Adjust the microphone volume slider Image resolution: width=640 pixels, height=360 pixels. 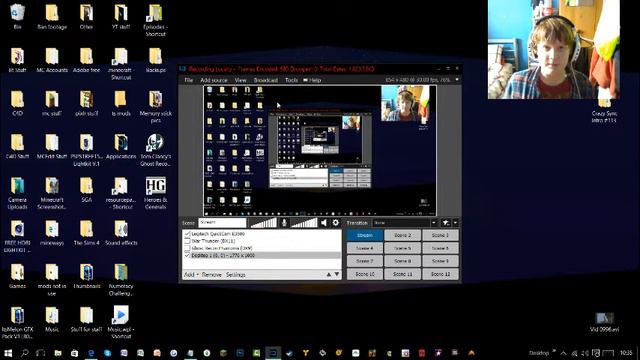pyautogui.click(x=263, y=223)
